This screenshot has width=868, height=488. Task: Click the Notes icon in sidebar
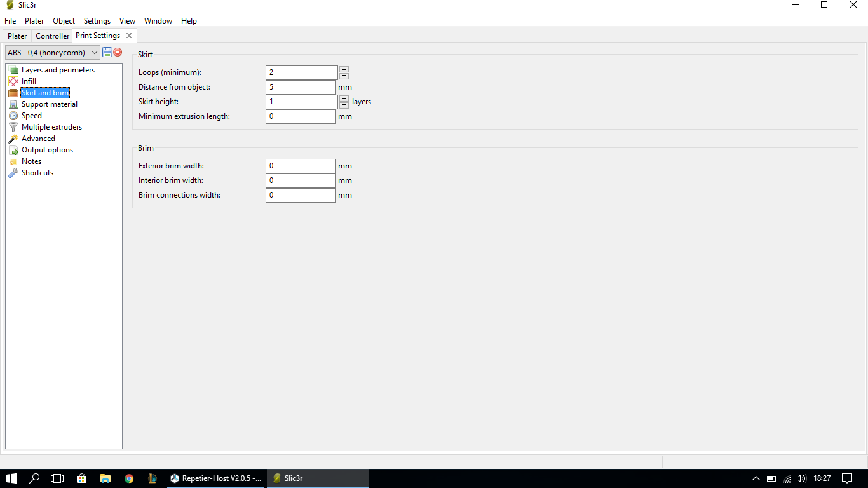[x=13, y=161]
